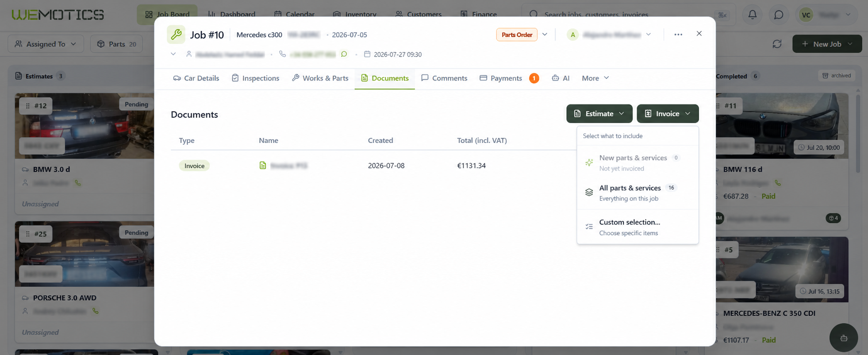Click the drag handle on card #12
868x355 pixels.
coord(28,106)
